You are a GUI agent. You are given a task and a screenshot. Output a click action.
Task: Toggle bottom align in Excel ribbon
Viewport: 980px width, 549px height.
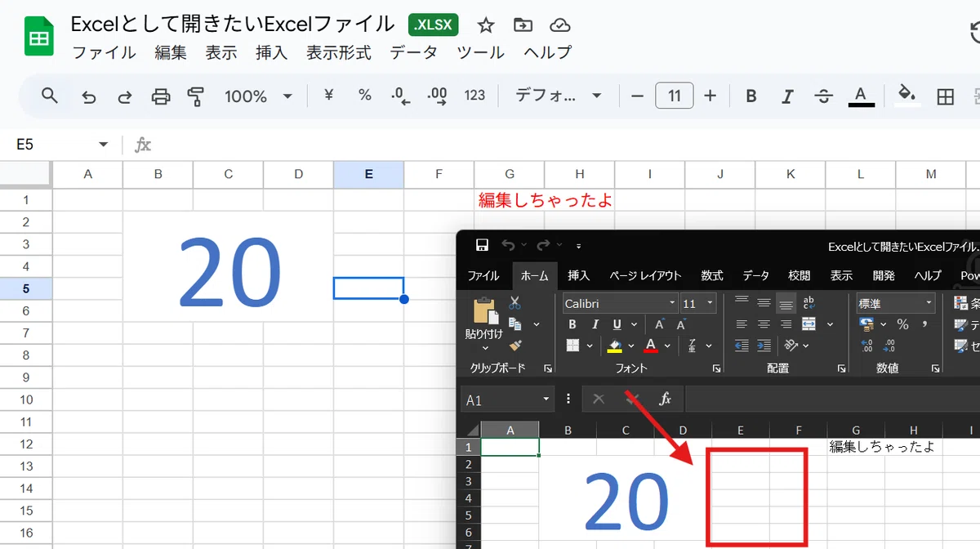coord(786,303)
